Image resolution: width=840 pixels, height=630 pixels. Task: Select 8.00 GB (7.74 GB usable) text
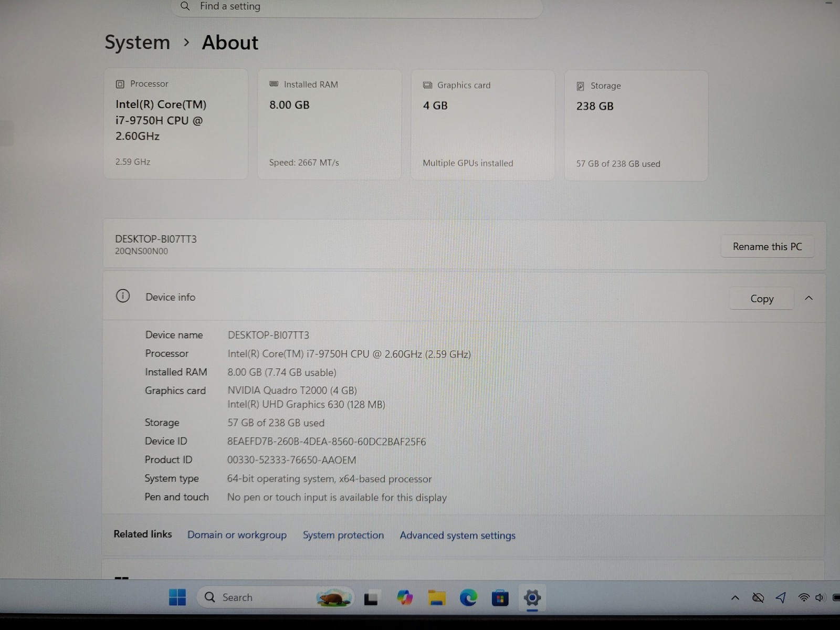(282, 372)
